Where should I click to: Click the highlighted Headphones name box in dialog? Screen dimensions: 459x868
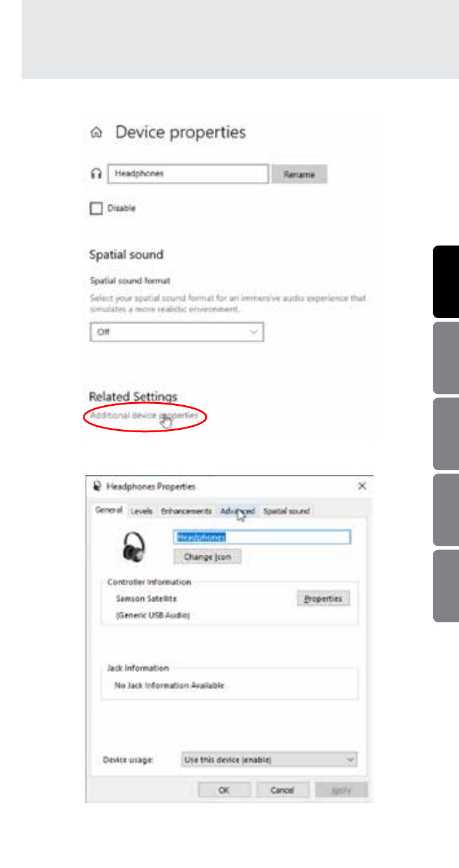tap(262, 537)
